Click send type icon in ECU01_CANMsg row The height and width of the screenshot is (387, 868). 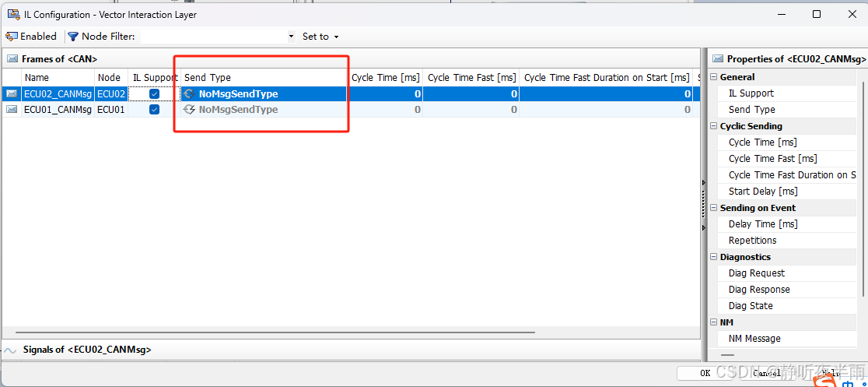(189, 110)
